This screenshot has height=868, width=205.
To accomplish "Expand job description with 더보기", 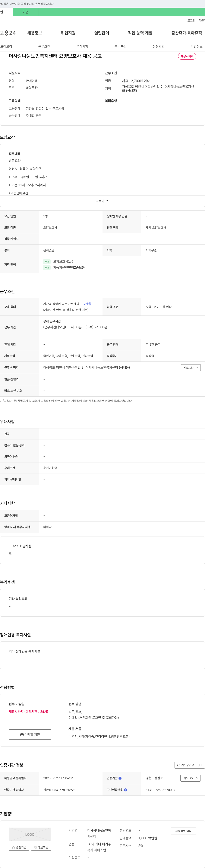I will point(102,201).
